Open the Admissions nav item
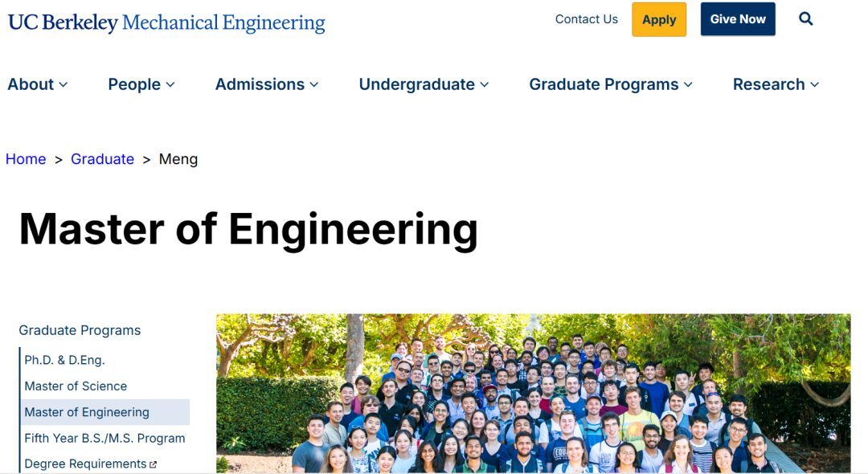 (x=260, y=84)
